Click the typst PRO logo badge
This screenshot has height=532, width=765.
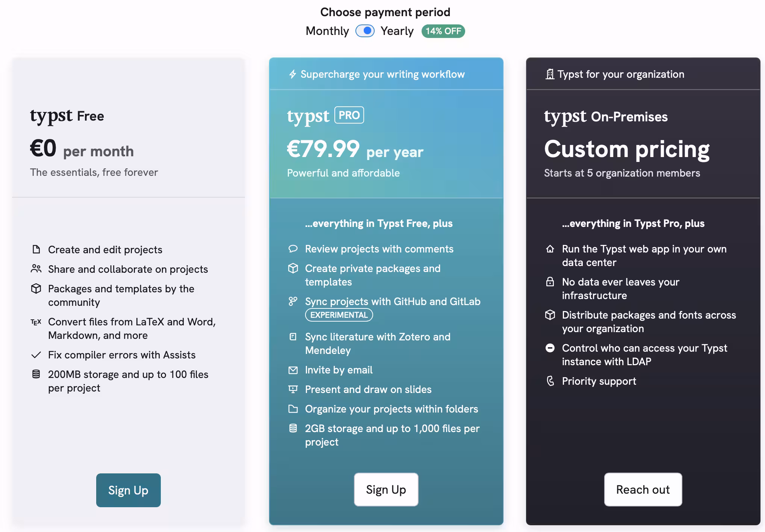(x=349, y=115)
